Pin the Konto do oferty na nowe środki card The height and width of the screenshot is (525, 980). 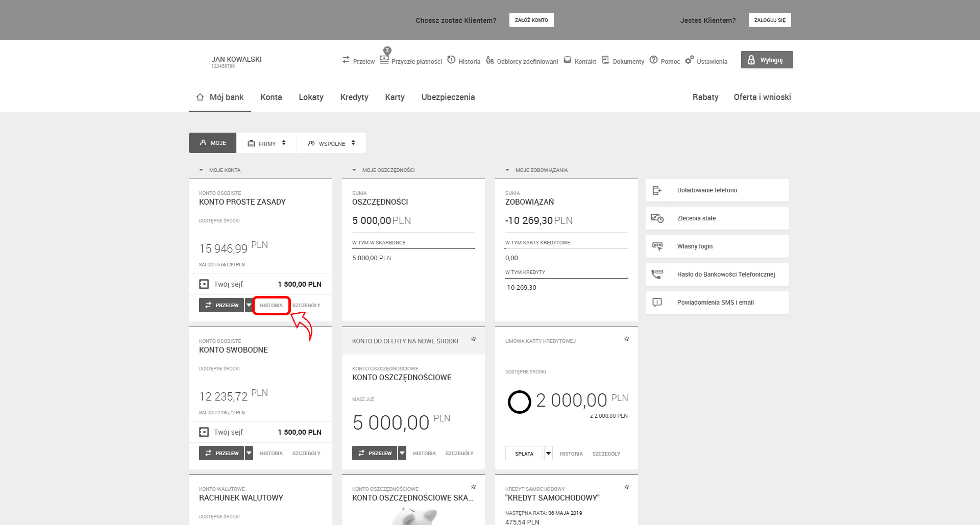click(x=473, y=339)
